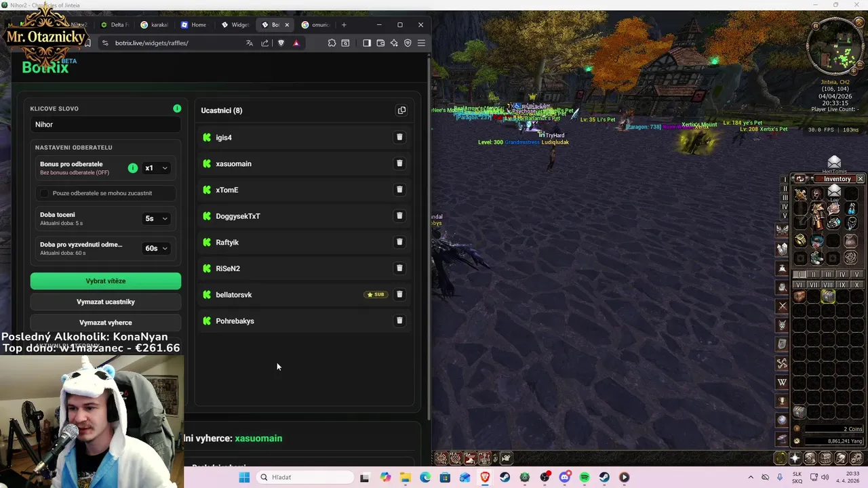This screenshot has width=868, height=488.
Task: Click the W icon in game sidebar
Action: [782, 382]
